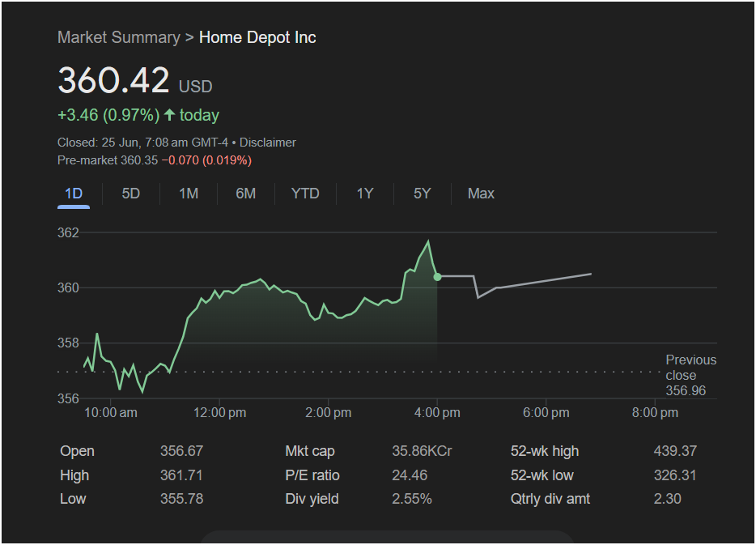Click the Mkt cap value 35.86KCr
This screenshot has height=545, width=756.
[422, 451]
